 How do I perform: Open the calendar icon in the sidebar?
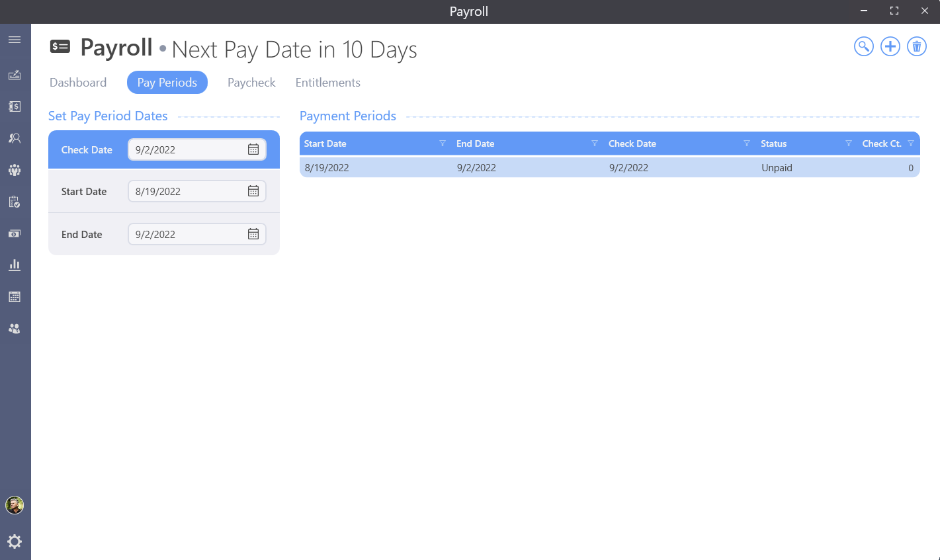[15, 296]
